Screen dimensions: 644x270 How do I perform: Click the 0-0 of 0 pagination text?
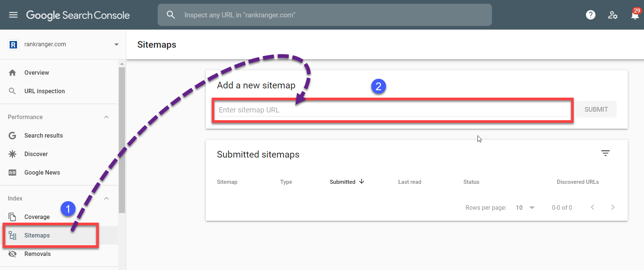click(x=562, y=207)
